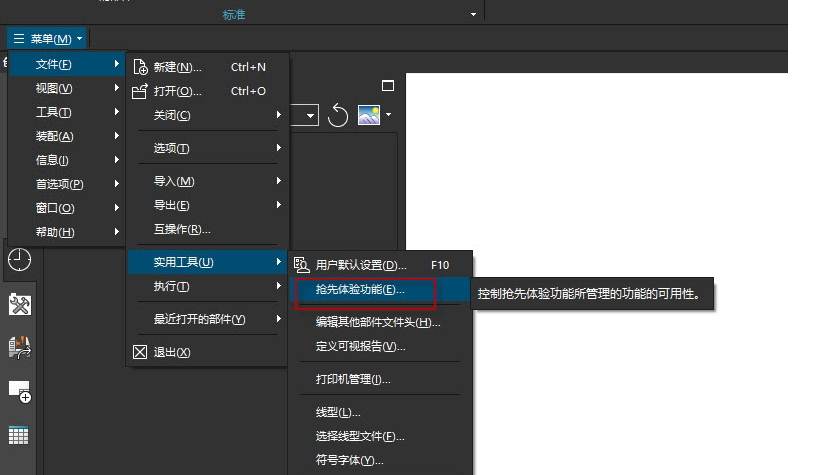Image resolution: width=817 pixels, height=475 pixels.
Task: Choose 线型(L)... item
Action: (x=381, y=412)
